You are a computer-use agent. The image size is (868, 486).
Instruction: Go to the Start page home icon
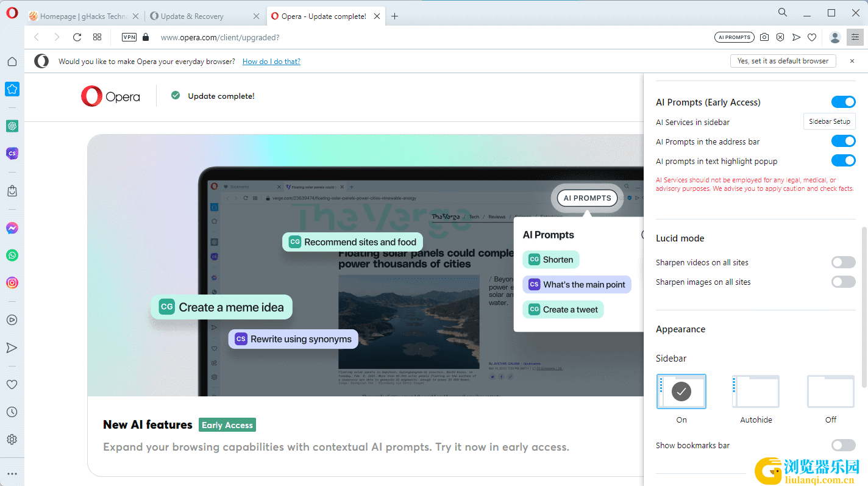[x=12, y=61]
